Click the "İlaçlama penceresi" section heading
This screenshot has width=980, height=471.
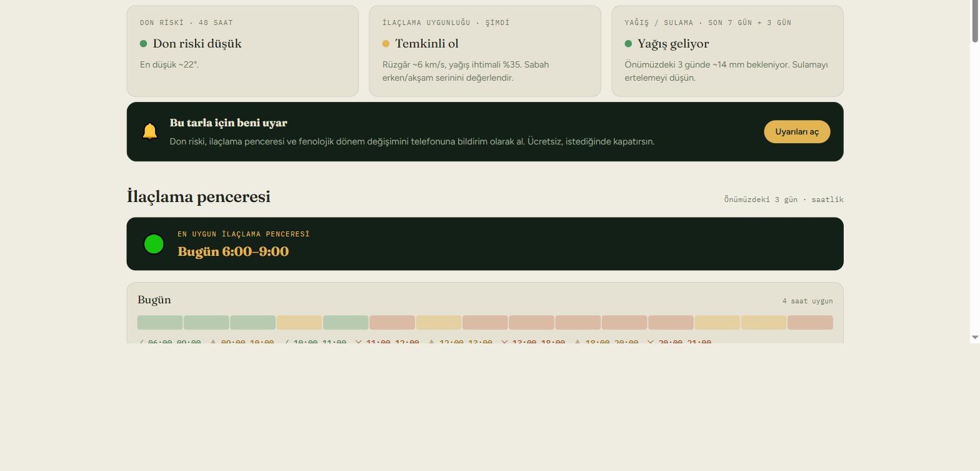[199, 197]
